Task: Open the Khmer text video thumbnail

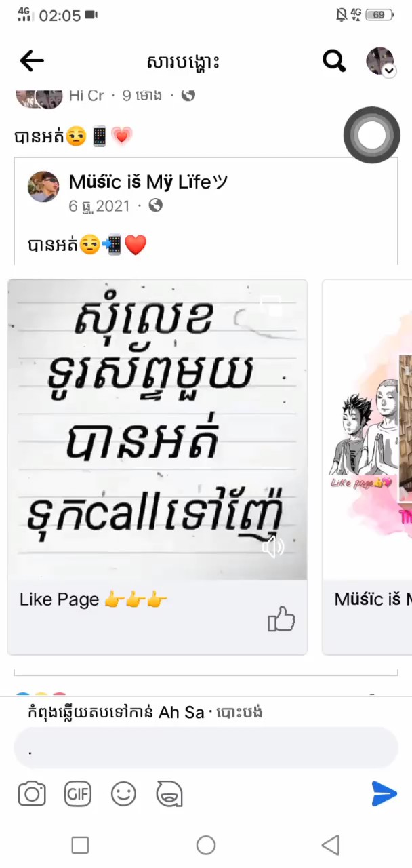Action: (157, 430)
